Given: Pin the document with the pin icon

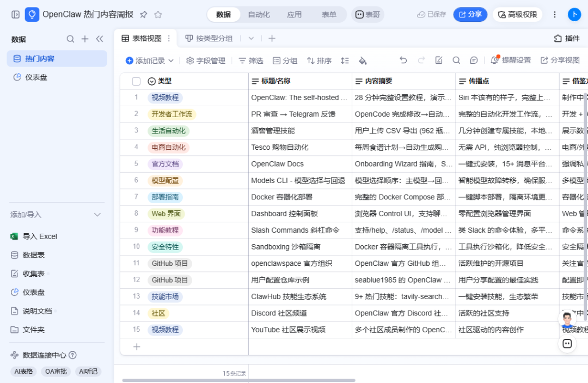Looking at the screenshot, I should click(x=144, y=15).
